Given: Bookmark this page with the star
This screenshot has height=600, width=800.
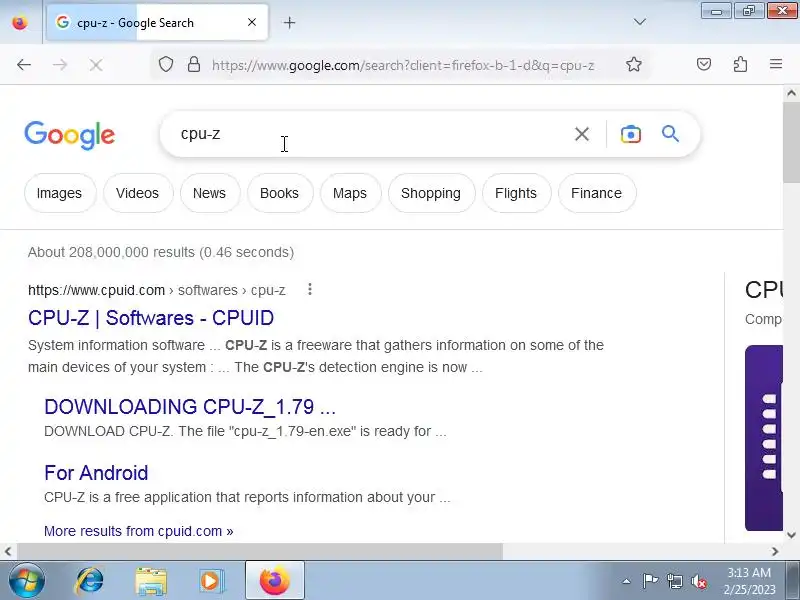Looking at the screenshot, I should (x=634, y=64).
